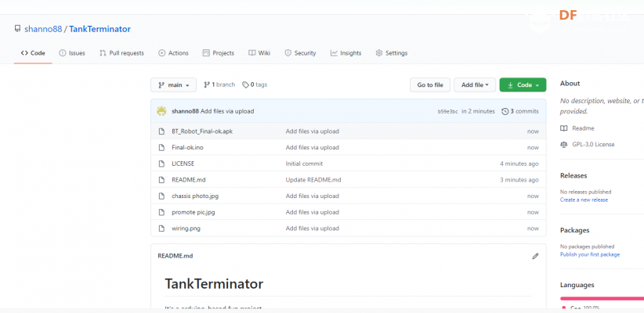Open the Initial commit message for LICENSE
The width and height of the screenshot is (644, 313).
coord(304,164)
